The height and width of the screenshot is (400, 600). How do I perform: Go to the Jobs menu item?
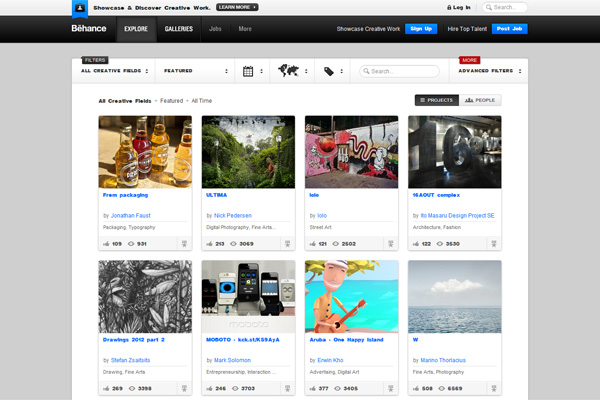[x=215, y=29]
